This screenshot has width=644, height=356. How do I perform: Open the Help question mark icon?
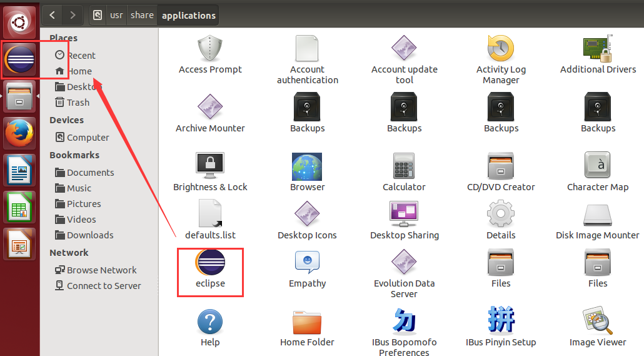(210, 322)
